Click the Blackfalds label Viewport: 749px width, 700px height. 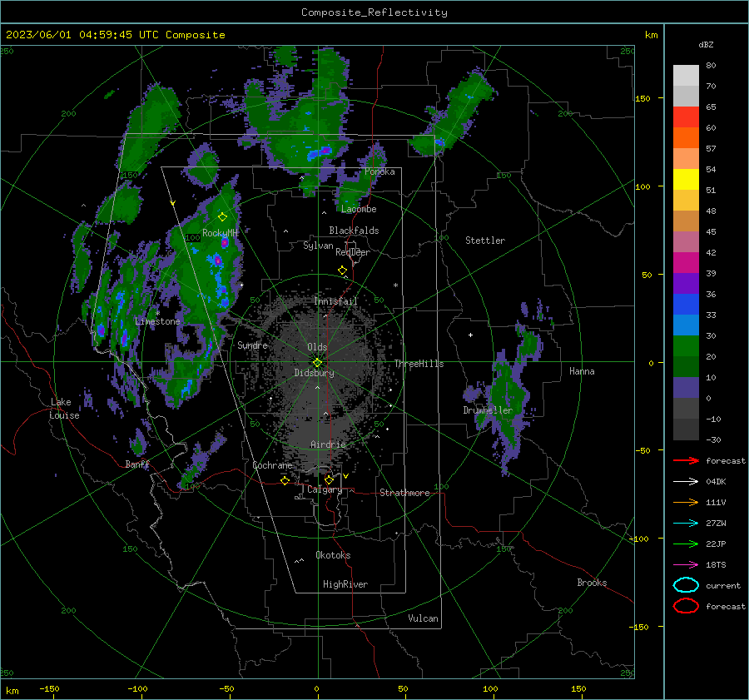354,231
